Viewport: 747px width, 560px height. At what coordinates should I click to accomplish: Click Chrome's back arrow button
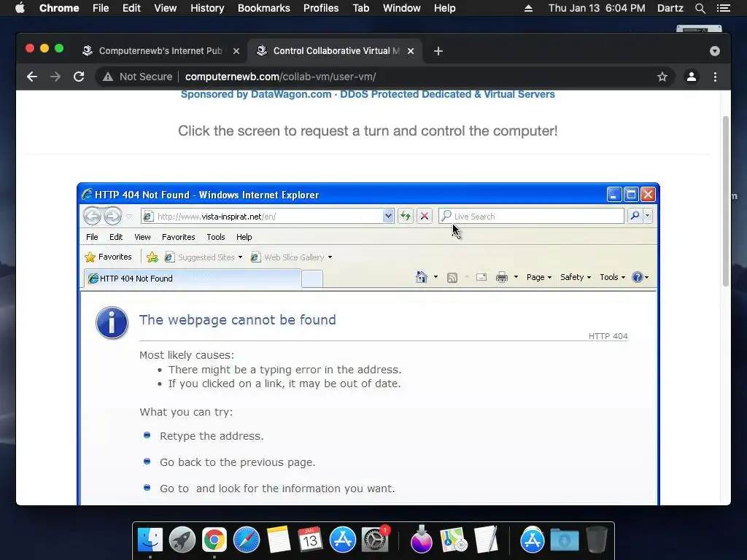pos(31,77)
